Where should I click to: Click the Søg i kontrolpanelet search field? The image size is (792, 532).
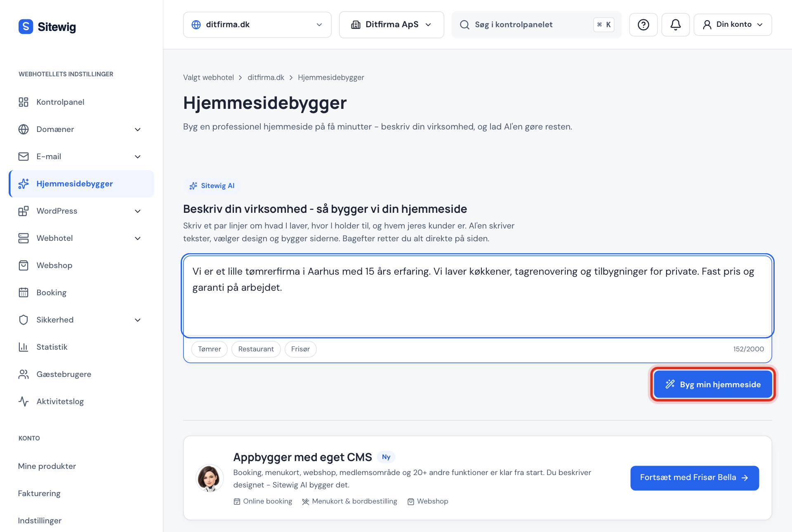coord(537,25)
